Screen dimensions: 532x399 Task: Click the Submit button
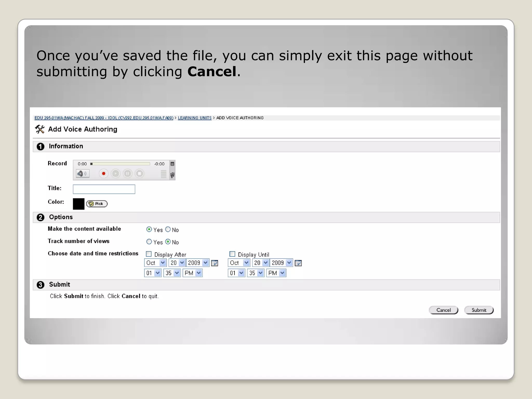click(x=479, y=310)
